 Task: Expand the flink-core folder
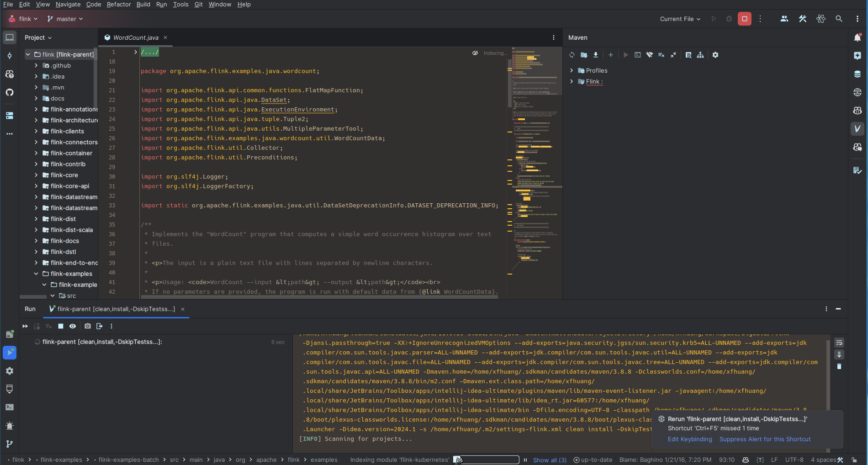(x=36, y=175)
